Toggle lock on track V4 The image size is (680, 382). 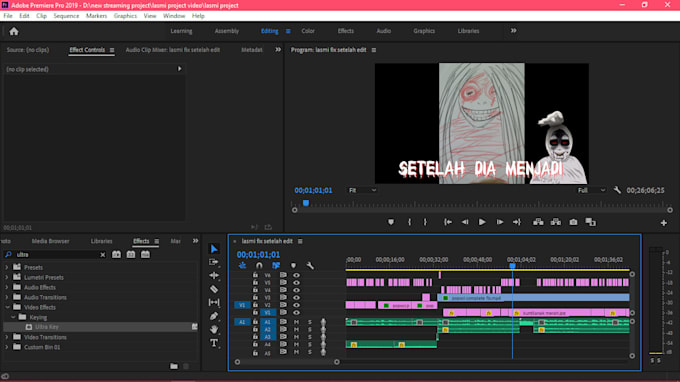[x=255, y=290]
